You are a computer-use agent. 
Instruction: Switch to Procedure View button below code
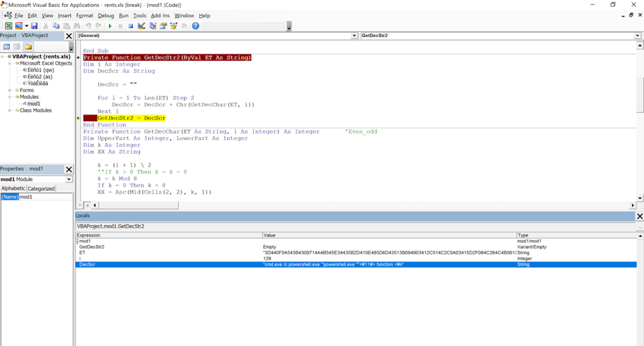pos(80,205)
